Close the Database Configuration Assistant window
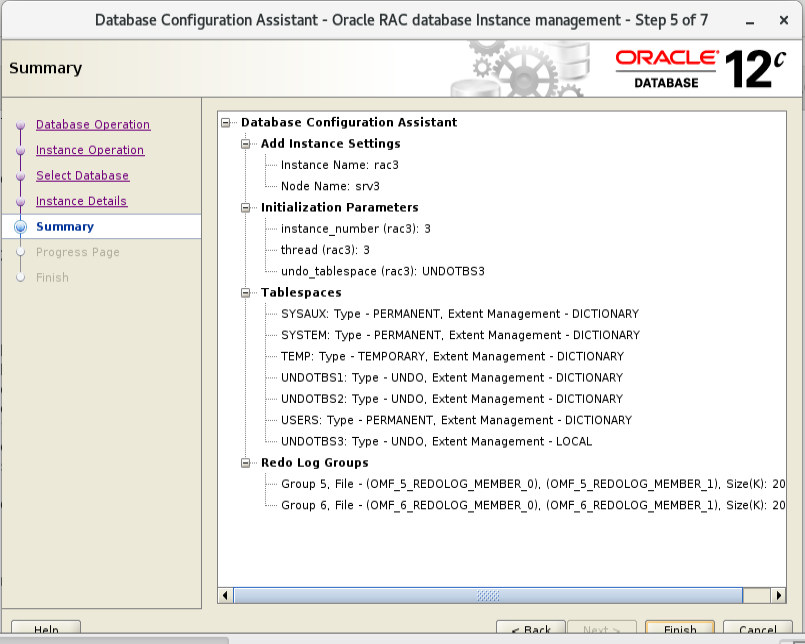Viewport: 805px width, 644px height. [783, 20]
